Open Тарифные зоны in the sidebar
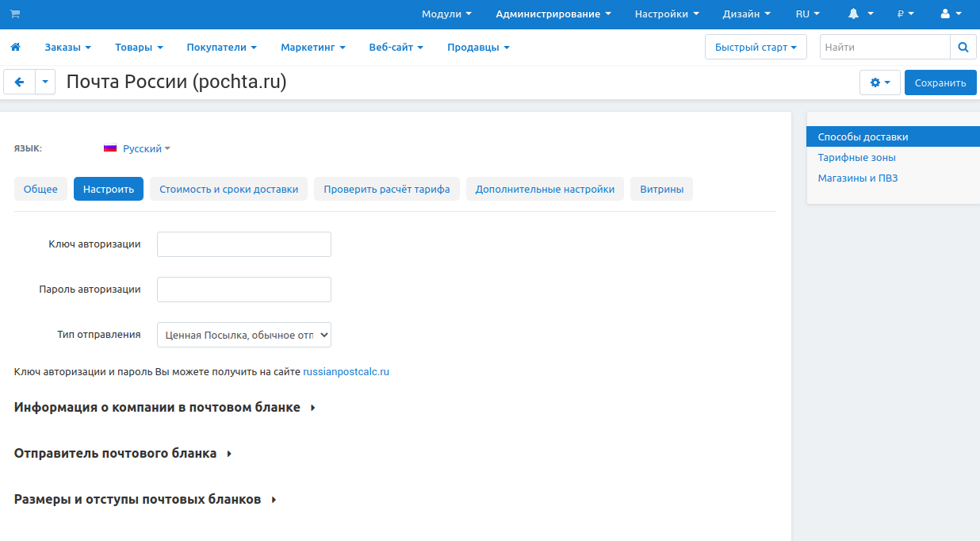Viewport: 980px width, 541px height. [x=856, y=158]
